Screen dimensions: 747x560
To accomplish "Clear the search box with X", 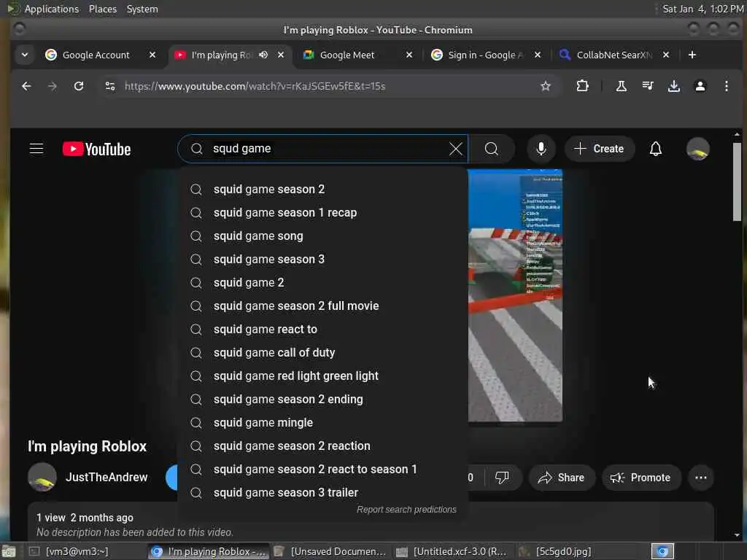I will point(455,149).
